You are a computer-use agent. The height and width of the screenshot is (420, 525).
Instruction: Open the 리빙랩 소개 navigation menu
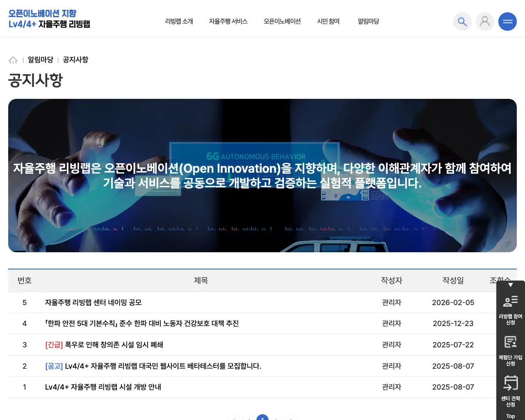(178, 21)
